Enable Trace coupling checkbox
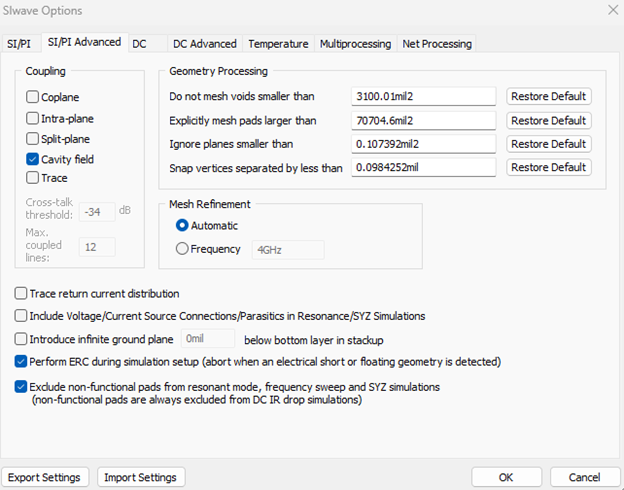Image resolution: width=624 pixels, height=490 pixels. [x=33, y=178]
